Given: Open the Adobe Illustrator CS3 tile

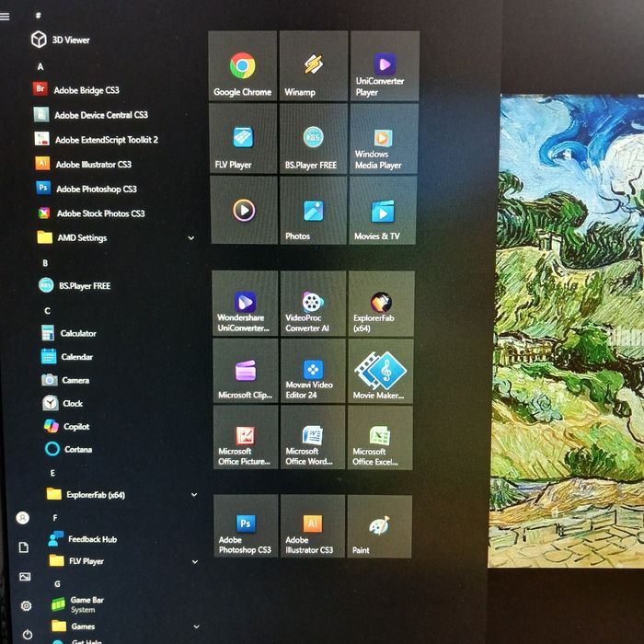Looking at the screenshot, I should [x=313, y=526].
